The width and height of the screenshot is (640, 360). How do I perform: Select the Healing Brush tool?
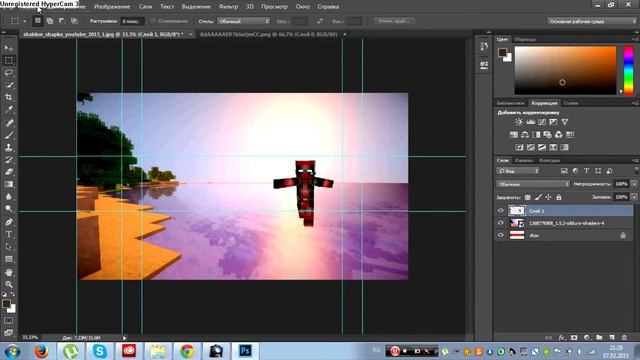pos(9,123)
